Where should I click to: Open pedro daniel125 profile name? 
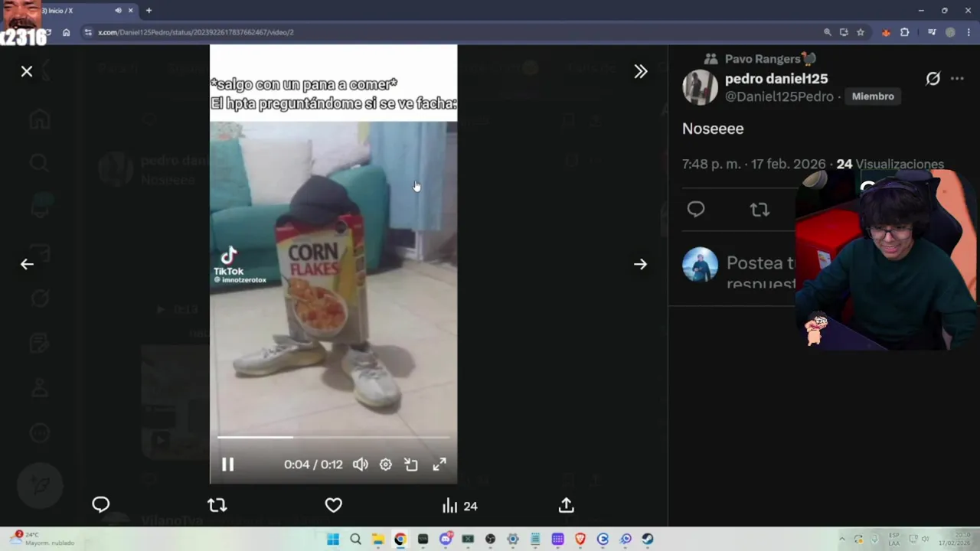click(x=776, y=79)
